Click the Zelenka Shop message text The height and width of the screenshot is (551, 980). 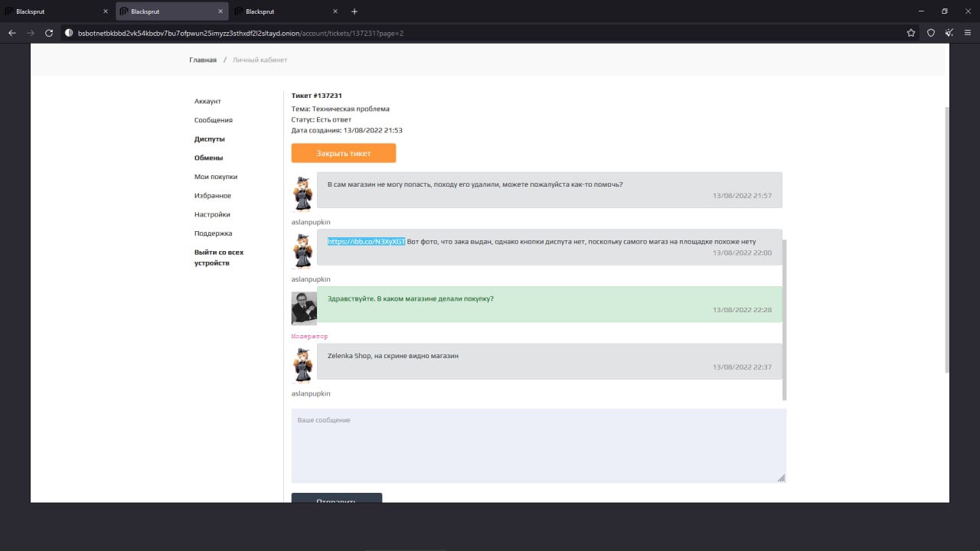(x=393, y=356)
